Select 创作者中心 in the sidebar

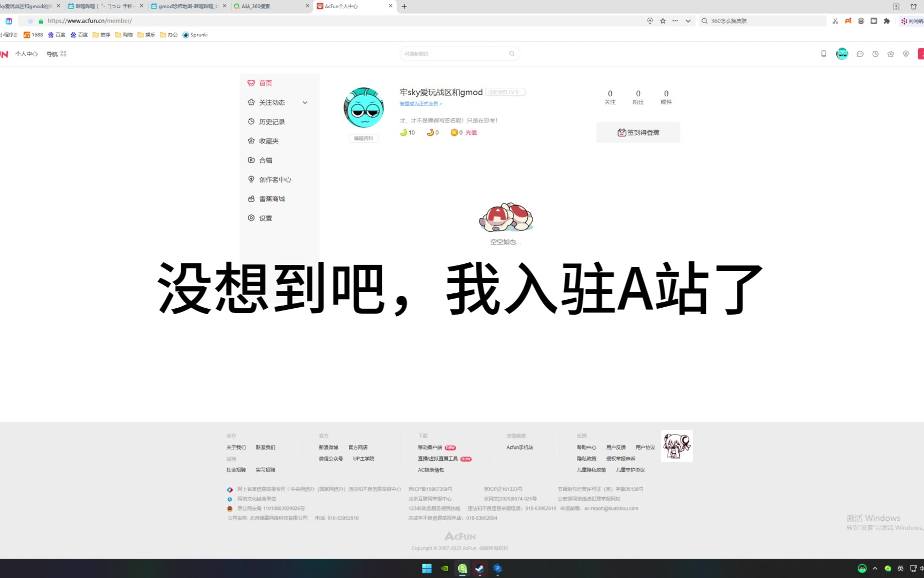[x=275, y=180]
